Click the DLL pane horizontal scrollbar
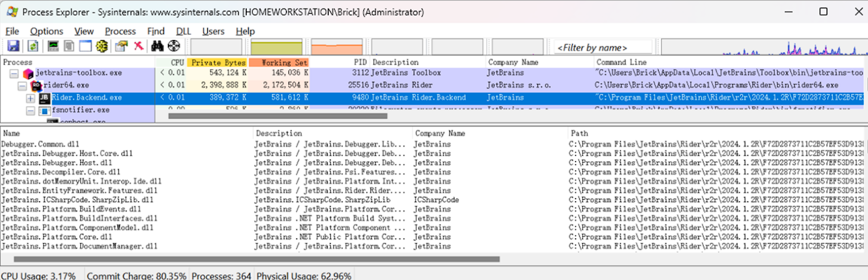868x280 pixels. click(x=257, y=259)
